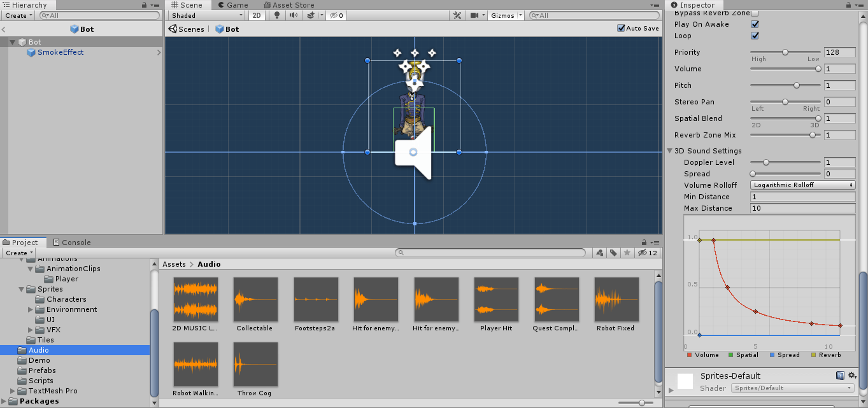Switch to the Asset Store tab
The width and height of the screenshot is (868, 408).
coord(290,5)
